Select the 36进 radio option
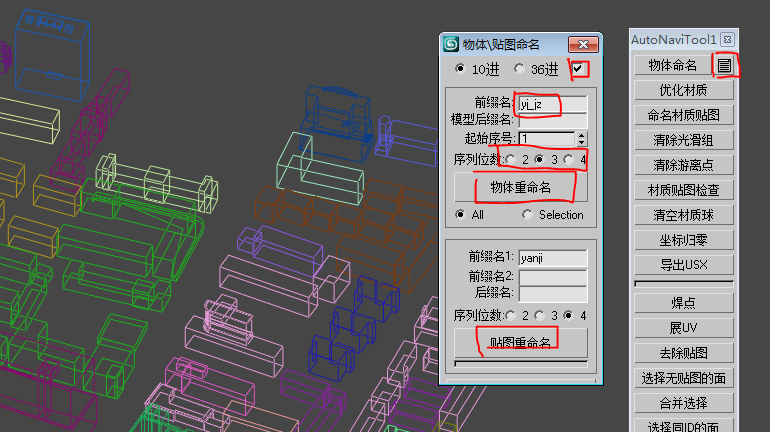The width and height of the screenshot is (770, 432). click(519, 69)
